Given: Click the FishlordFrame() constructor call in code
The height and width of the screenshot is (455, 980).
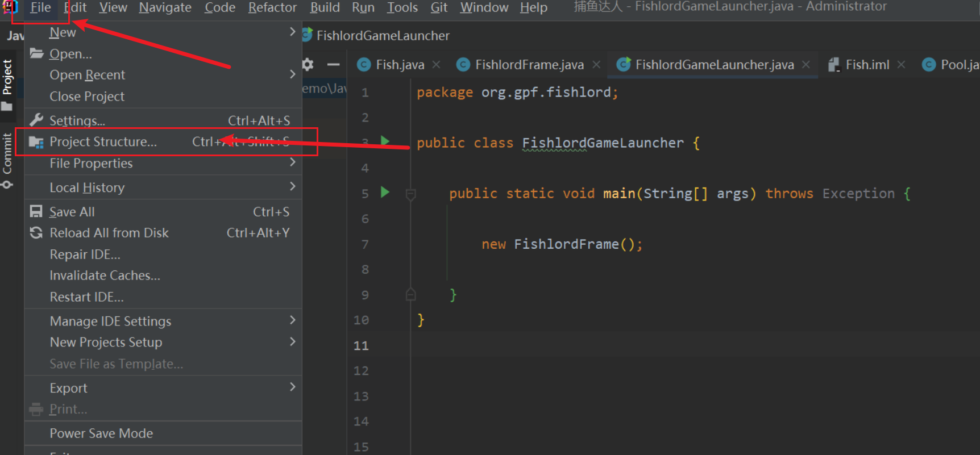Looking at the screenshot, I should coord(574,244).
